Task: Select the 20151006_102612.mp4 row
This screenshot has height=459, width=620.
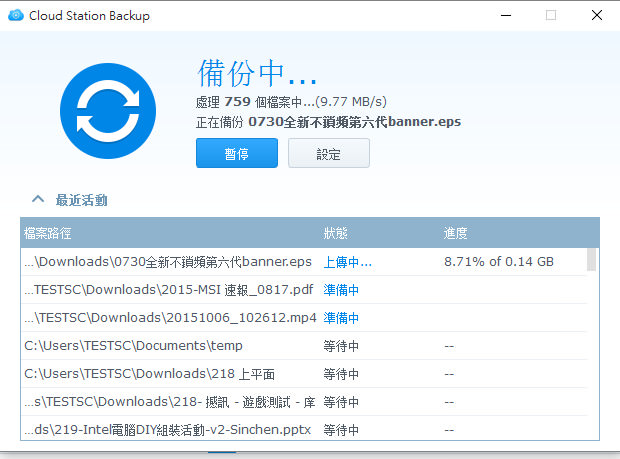Action: [304, 318]
